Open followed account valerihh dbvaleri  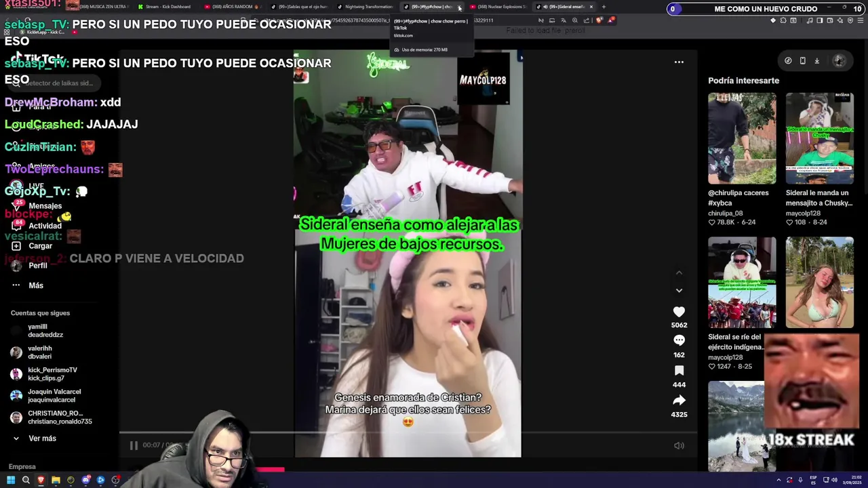point(39,352)
